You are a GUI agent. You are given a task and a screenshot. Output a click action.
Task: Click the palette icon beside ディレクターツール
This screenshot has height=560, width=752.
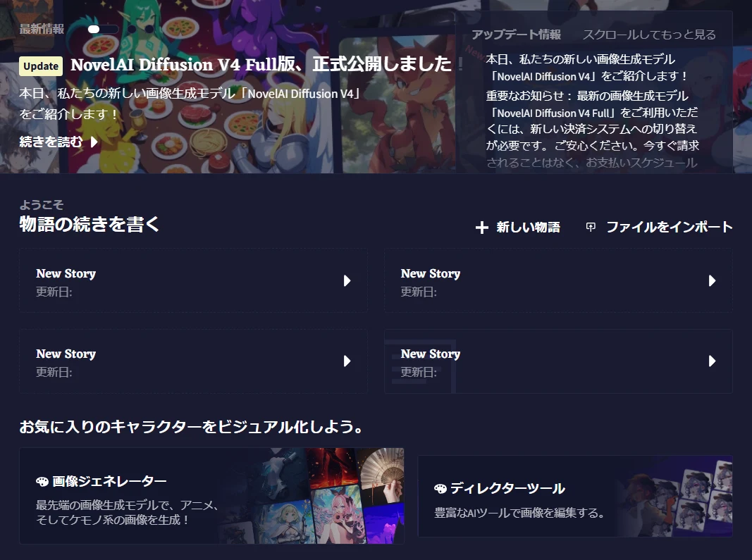(x=440, y=489)
